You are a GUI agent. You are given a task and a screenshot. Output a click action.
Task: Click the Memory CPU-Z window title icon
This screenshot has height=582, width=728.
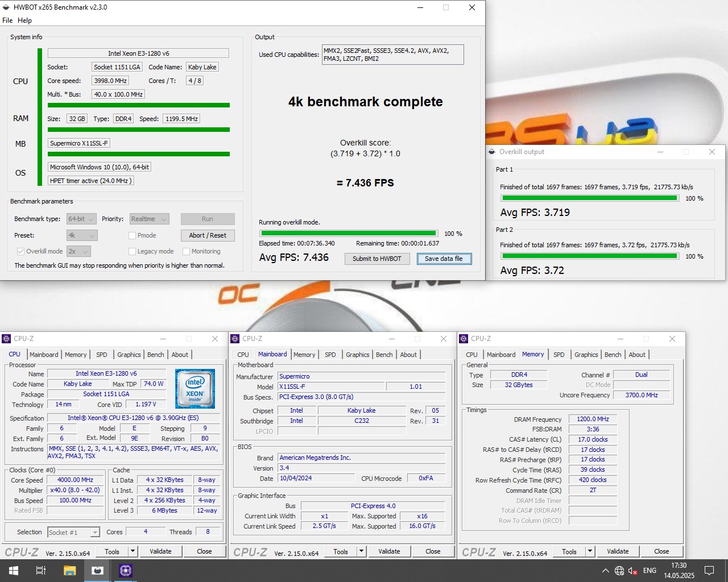click(x=464, y=339)
